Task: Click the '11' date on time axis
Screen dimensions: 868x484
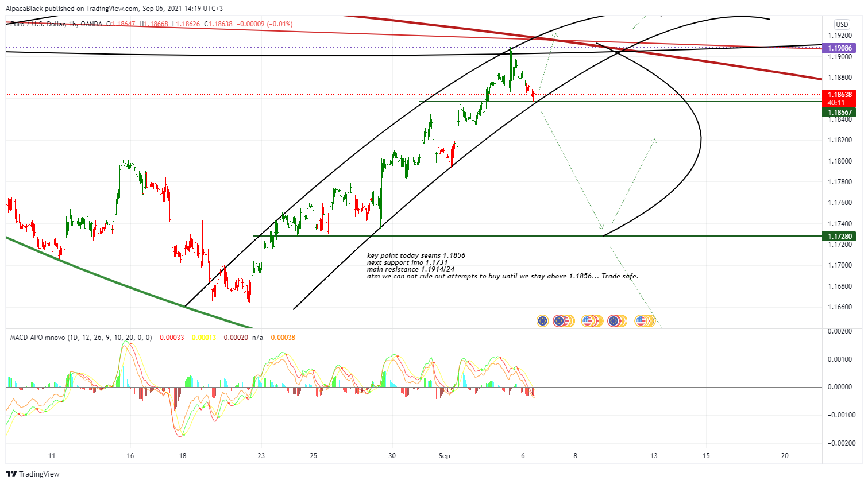Action: [x=52, y=456]
